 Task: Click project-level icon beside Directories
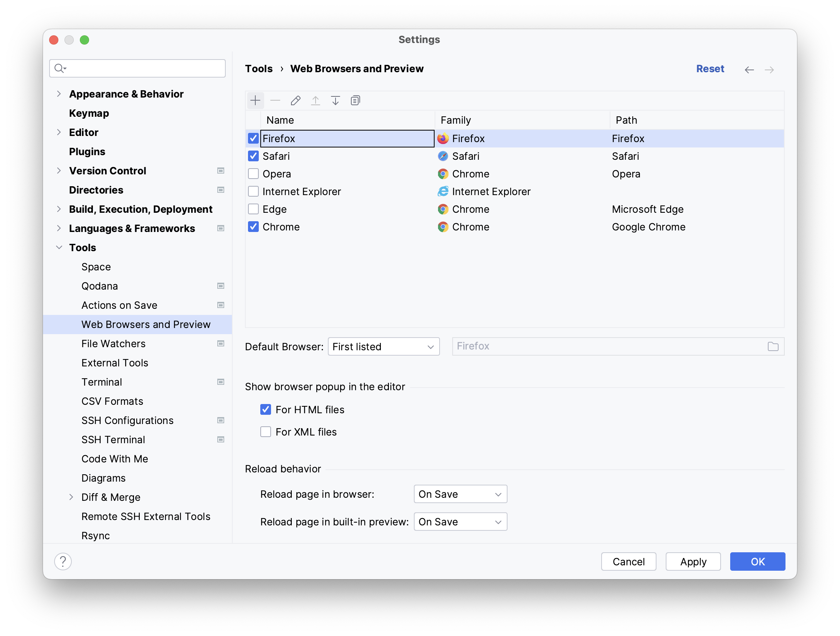[221, 190]
